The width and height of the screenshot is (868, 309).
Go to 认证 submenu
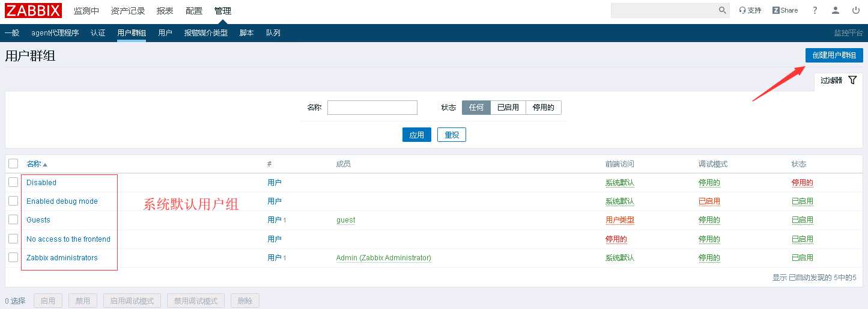[98, 33]
